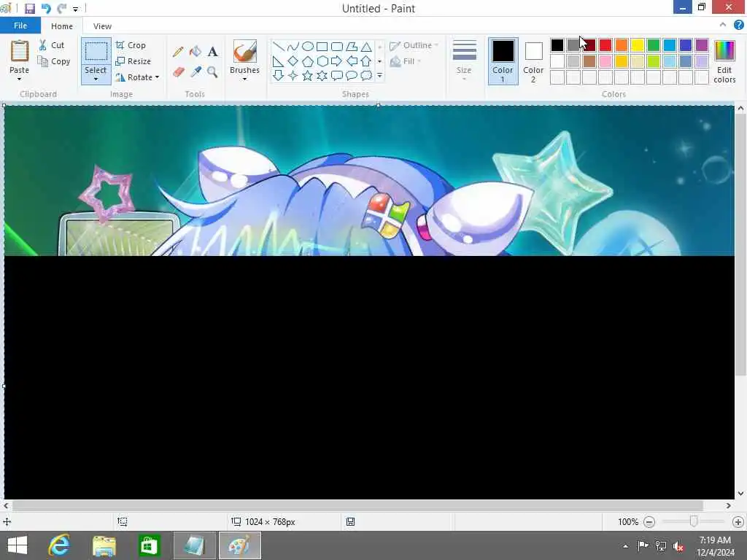Select the Eraser tool

tap(178, 72)
